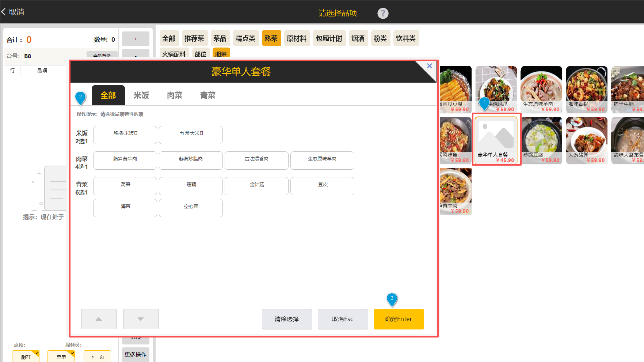This screenshot has height=362, width=644.
Task: Click the 清除选择 button
Action: pos(287,319)
